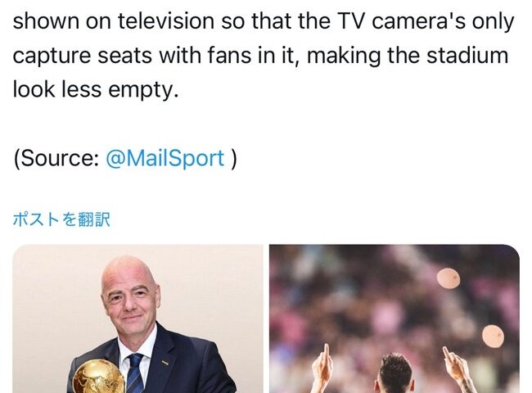
Task: Click the "(Source:" label text
Action: point(56,158)
